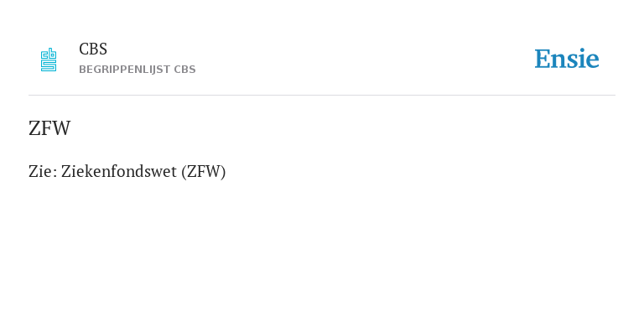Click the black 'CBS' title beside logo

pyautogui.click(x=93, y=49)
